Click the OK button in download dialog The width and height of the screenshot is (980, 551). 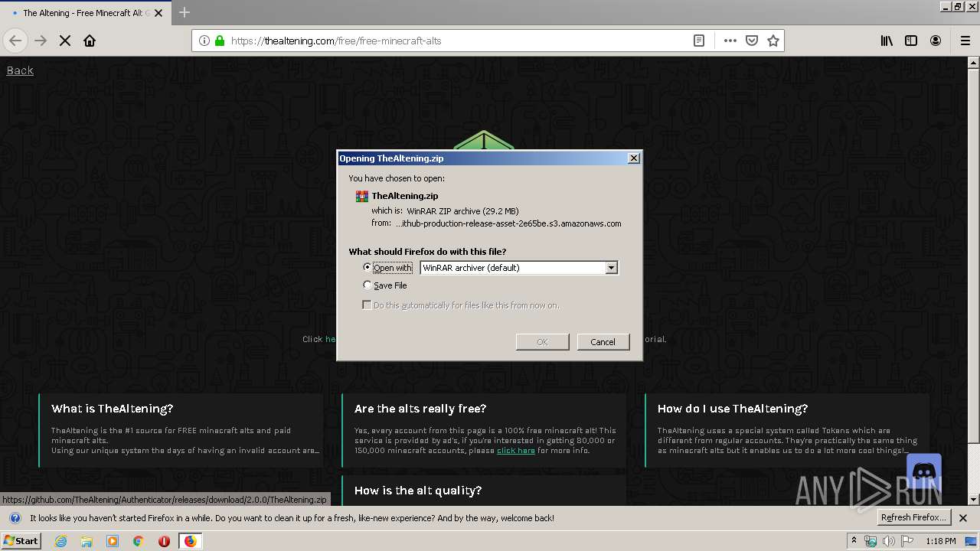tap(542, 342)
